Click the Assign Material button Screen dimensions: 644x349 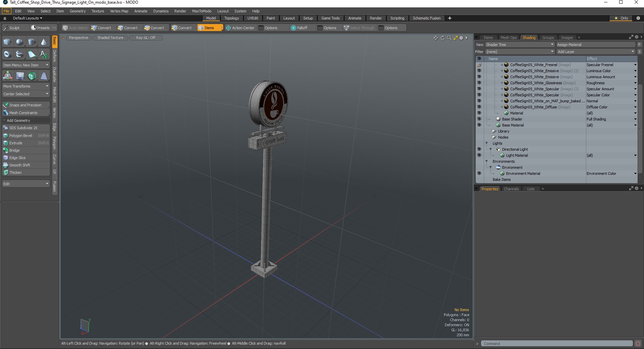click(x=596, y=45)
